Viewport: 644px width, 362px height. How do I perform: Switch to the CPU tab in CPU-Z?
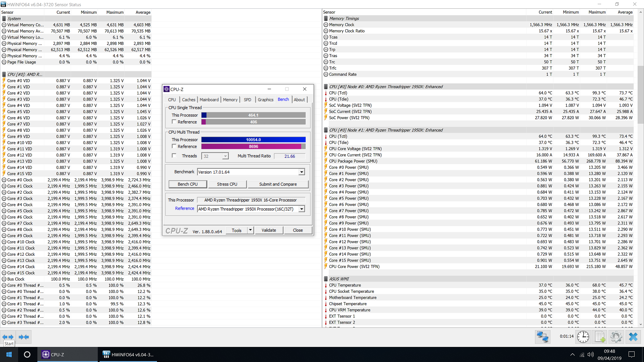(x=172, y=100)
